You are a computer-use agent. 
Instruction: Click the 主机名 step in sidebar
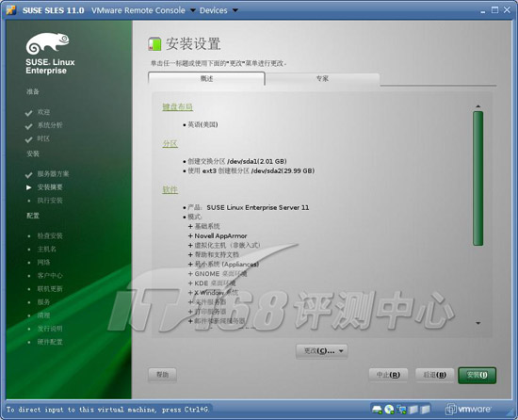46,249
